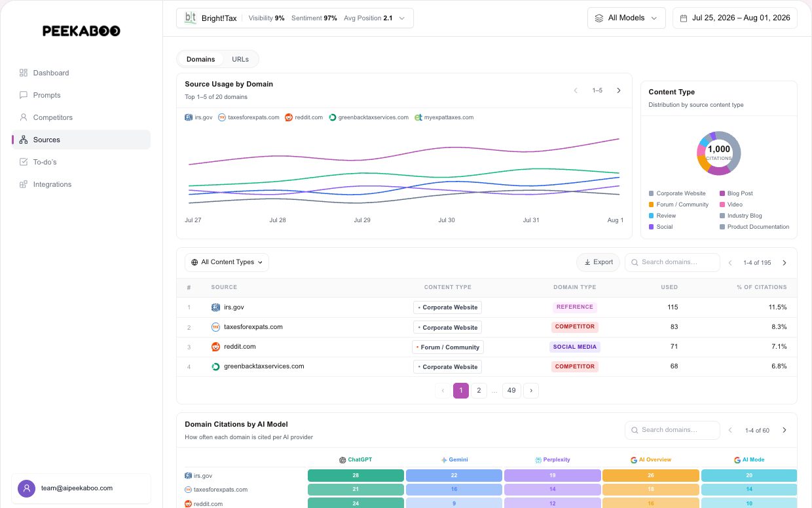Select page 1 in pagination
This screenshot has width=812, height=508.
[x=461, y=391]
